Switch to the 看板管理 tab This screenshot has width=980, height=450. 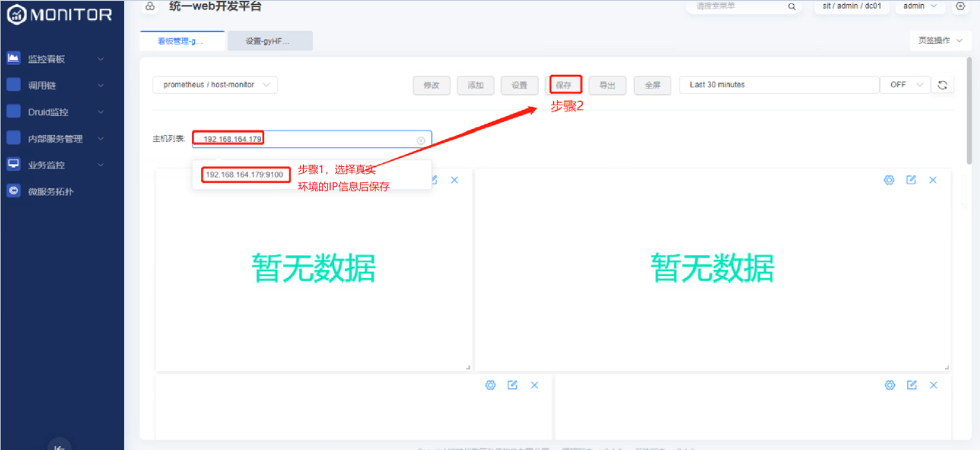[182, 41]
